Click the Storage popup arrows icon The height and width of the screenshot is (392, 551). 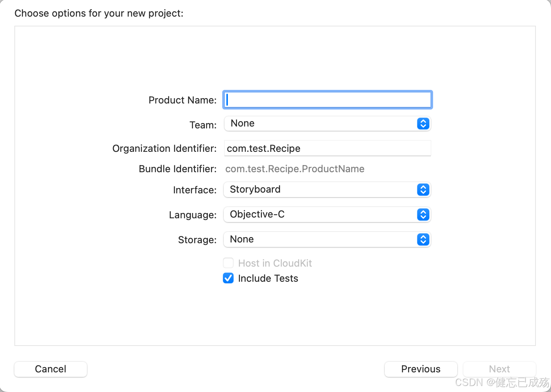(x=423, y=239)
